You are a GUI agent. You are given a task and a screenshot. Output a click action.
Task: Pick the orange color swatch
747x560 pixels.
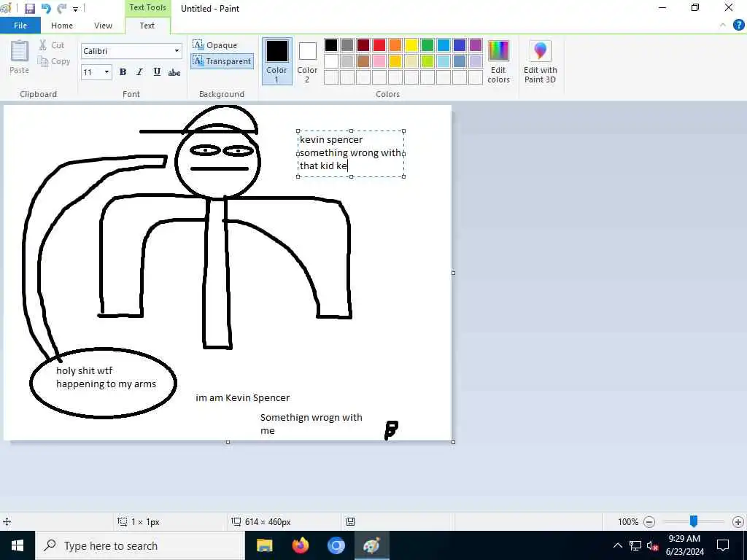click(395, 45)
